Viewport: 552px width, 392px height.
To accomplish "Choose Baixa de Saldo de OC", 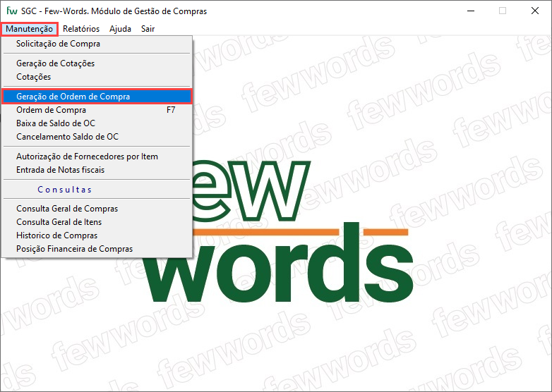I will (x=97, y=123).
